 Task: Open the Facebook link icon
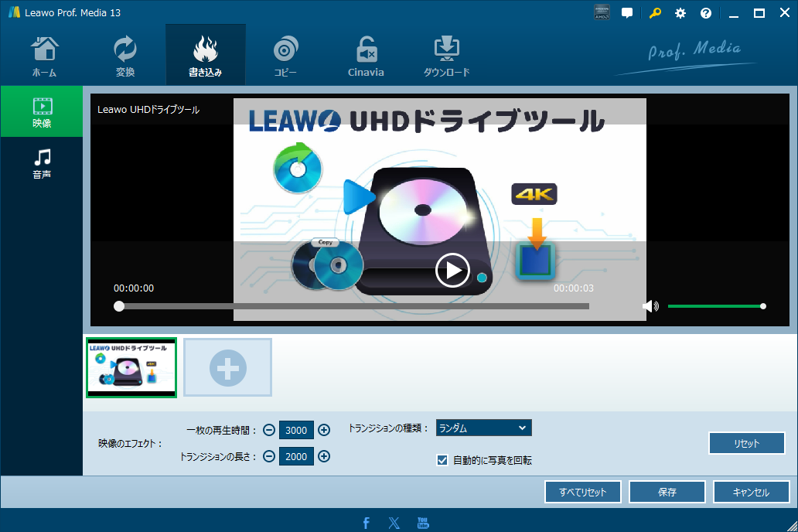366,523
